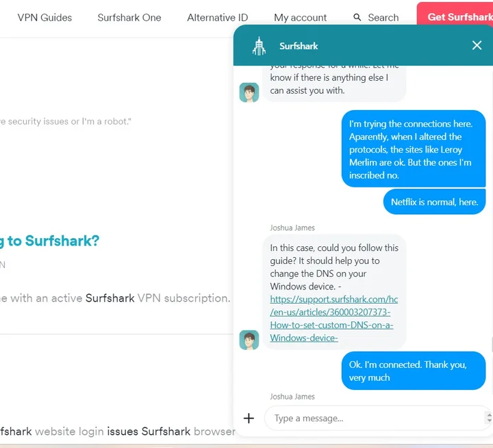Focus the Type a message field
This screenshot has height=448, width=493.
(373, 418)
